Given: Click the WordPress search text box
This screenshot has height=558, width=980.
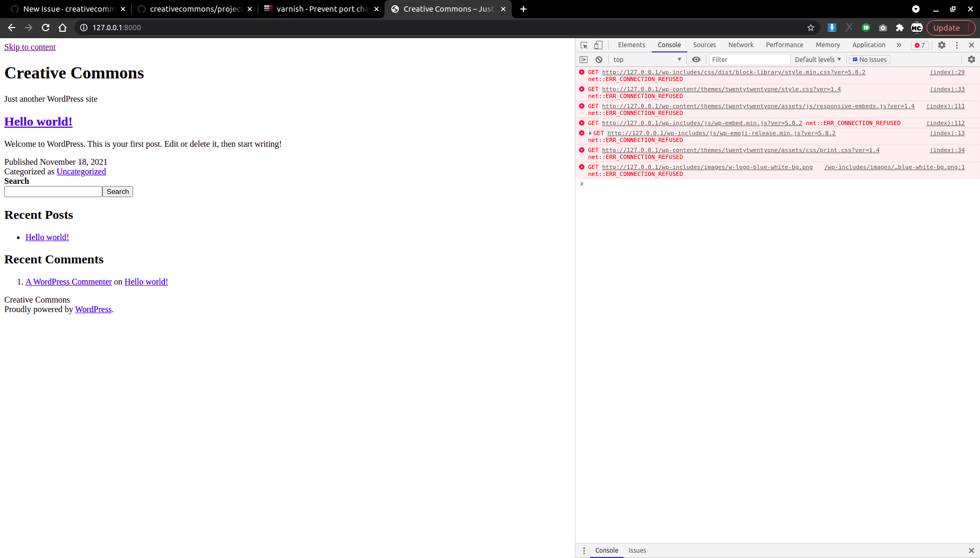Looking at the screenshot, I should point(53,192).
